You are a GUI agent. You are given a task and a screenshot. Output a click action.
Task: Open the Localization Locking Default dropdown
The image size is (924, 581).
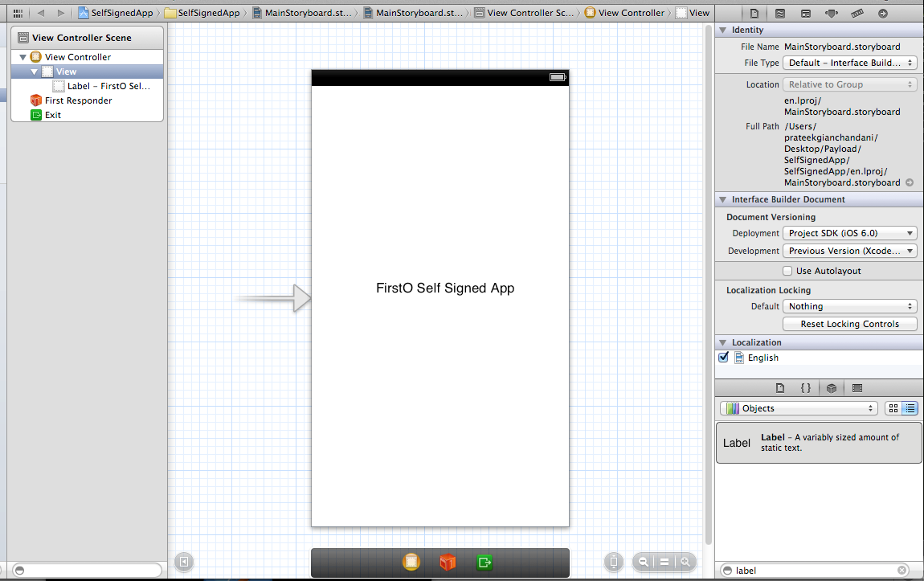[x=849, y=306]
